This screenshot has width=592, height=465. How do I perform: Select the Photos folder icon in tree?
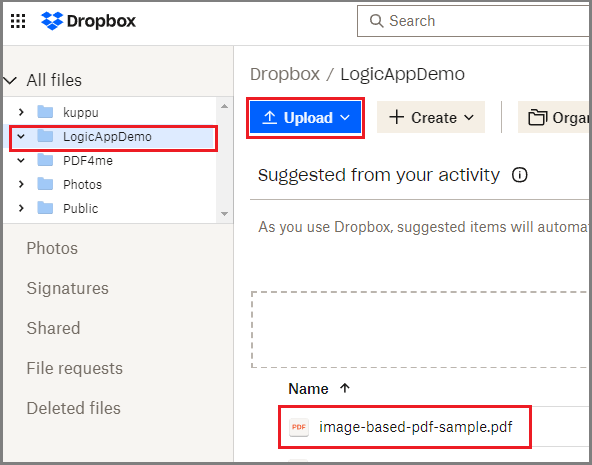pos(45,184)
